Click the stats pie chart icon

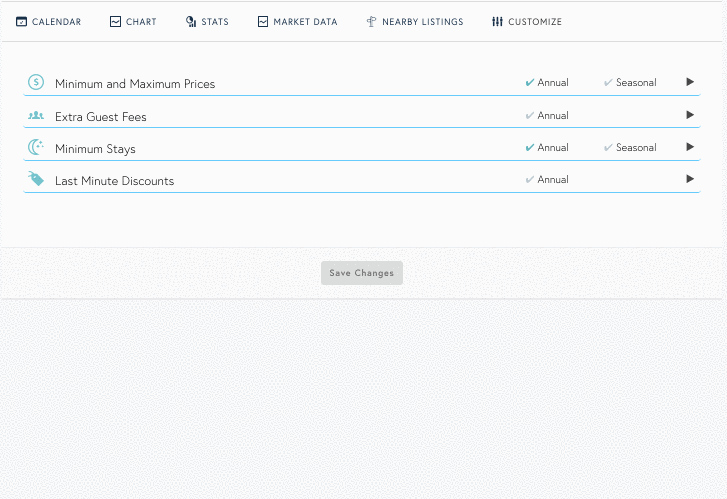[191, 21]
